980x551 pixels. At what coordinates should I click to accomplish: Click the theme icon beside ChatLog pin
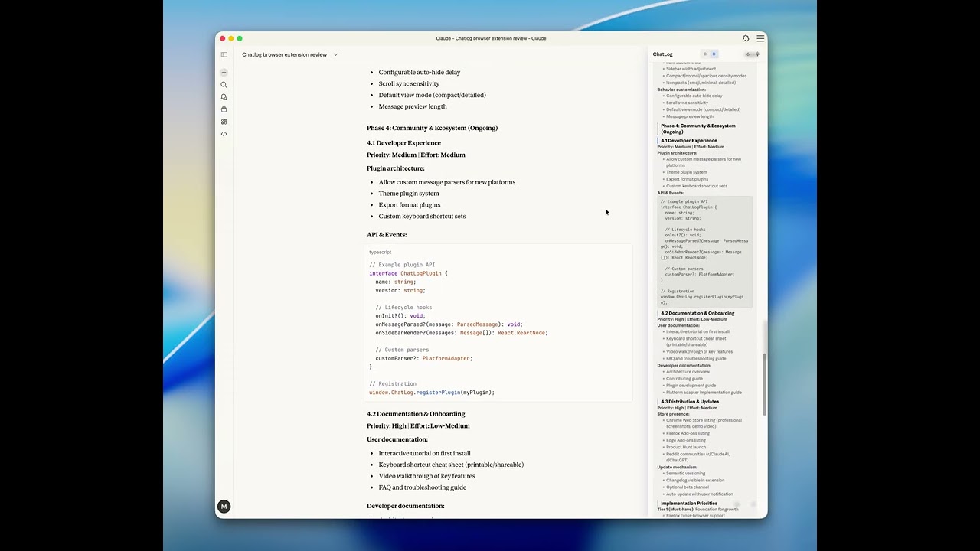click(x=748, y=54)
